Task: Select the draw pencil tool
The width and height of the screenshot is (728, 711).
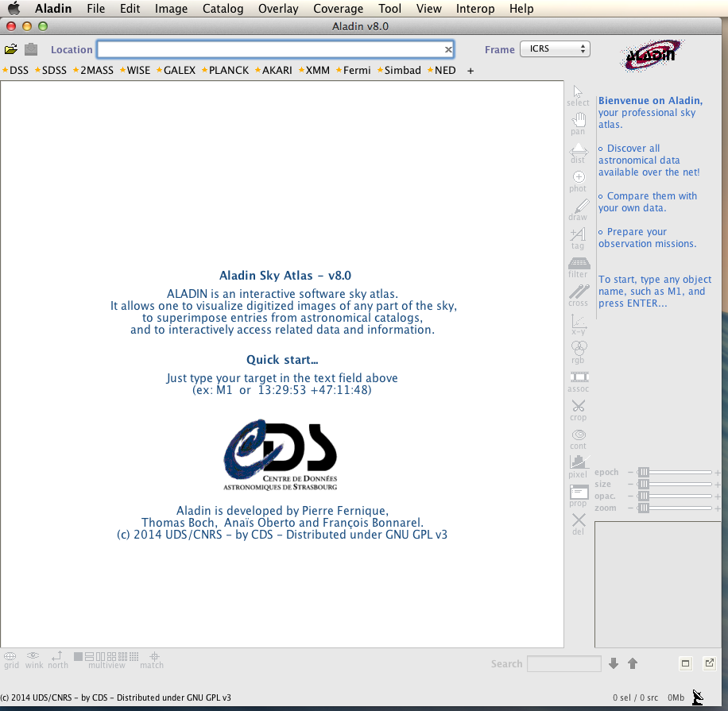Action: [578, 211]
